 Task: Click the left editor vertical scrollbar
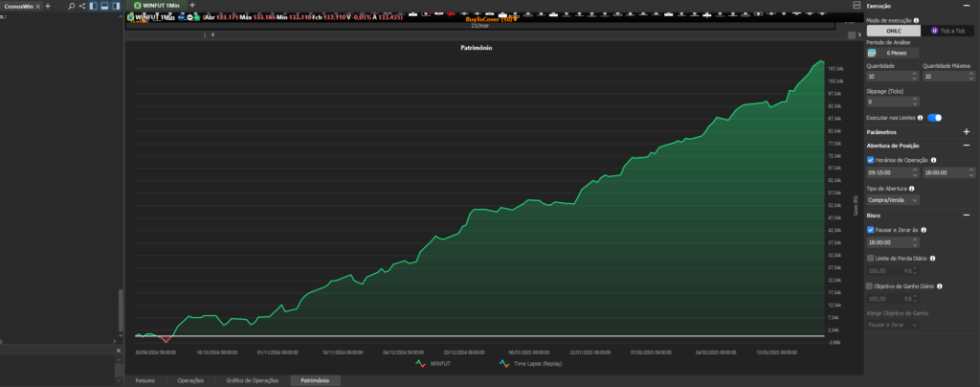tap(122, 310)
